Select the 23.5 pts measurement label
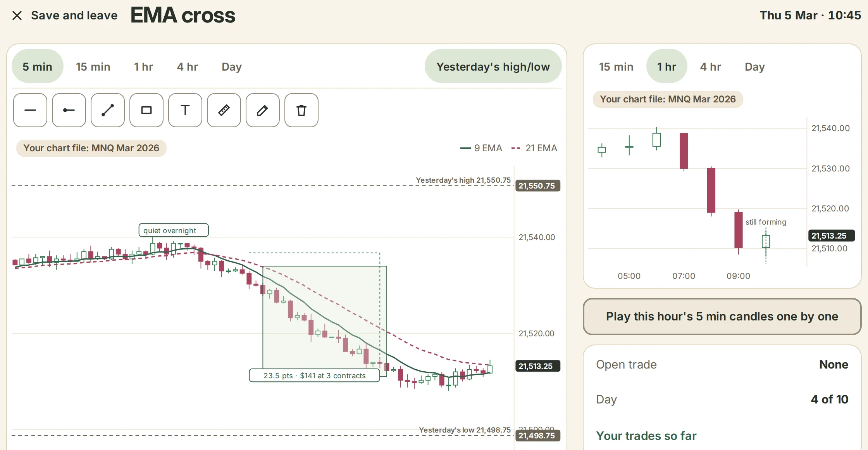868x450 pixels. 314,376
